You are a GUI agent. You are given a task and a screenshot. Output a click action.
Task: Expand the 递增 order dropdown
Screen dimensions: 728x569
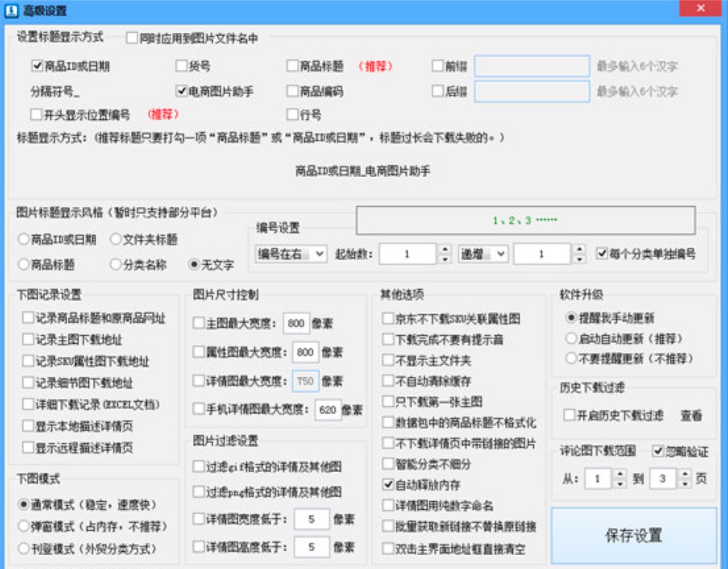point(482,254)
